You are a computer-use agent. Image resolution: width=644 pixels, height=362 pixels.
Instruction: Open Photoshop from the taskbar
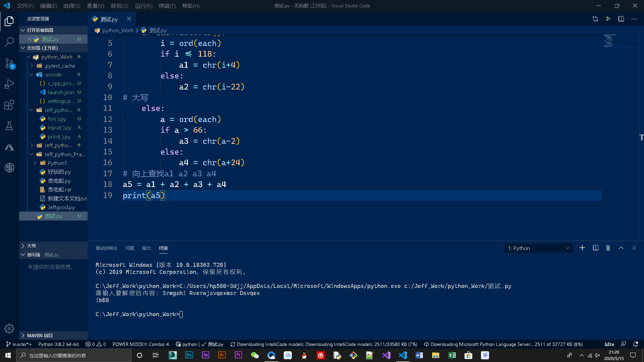pyautogui.click(x=189, y=355)
